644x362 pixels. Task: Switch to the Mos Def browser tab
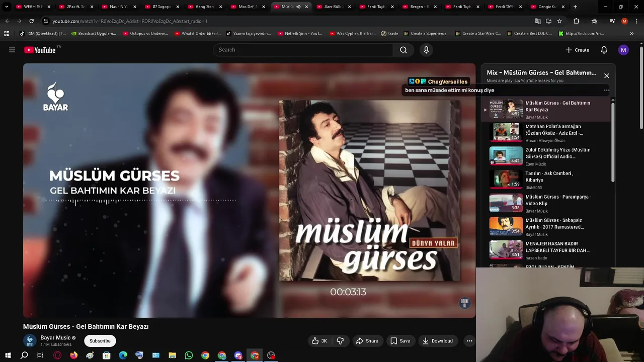247,7
